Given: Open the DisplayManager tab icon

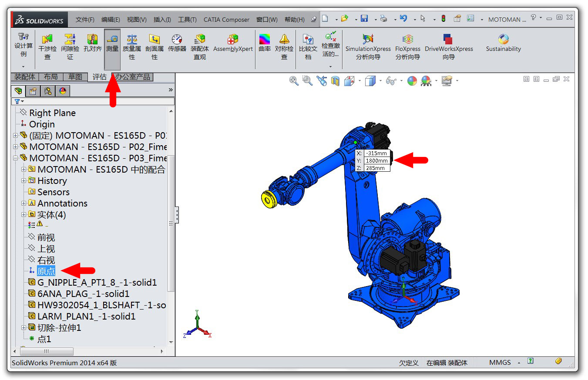Looking at the screenshot, I should point(62,91).
